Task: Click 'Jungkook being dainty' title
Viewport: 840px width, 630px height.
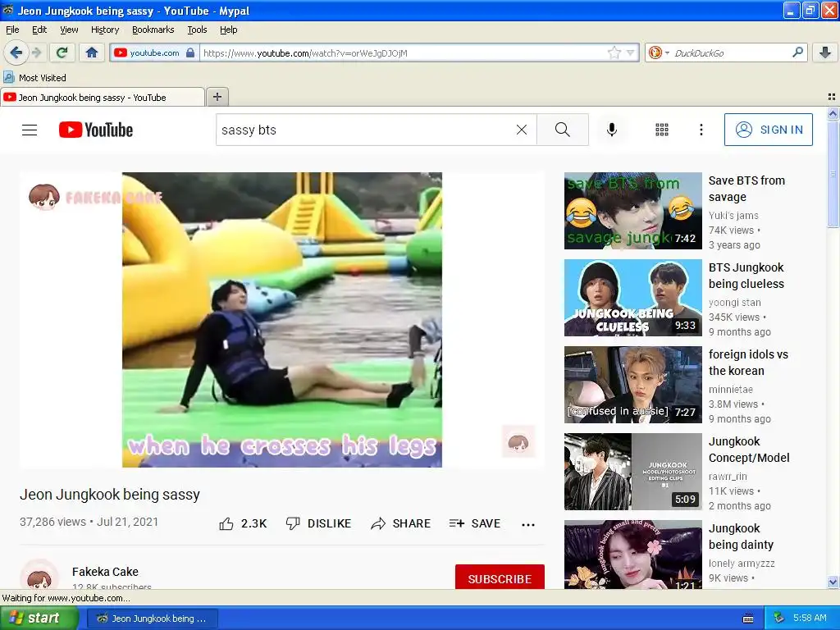Action: 741,536
